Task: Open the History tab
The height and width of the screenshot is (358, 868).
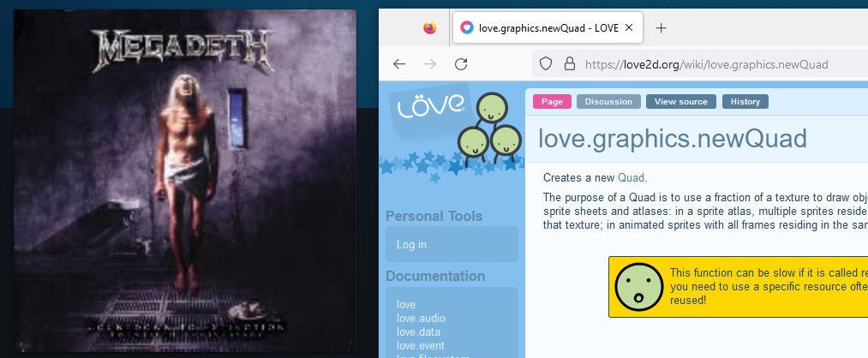Action: point(745,102)
